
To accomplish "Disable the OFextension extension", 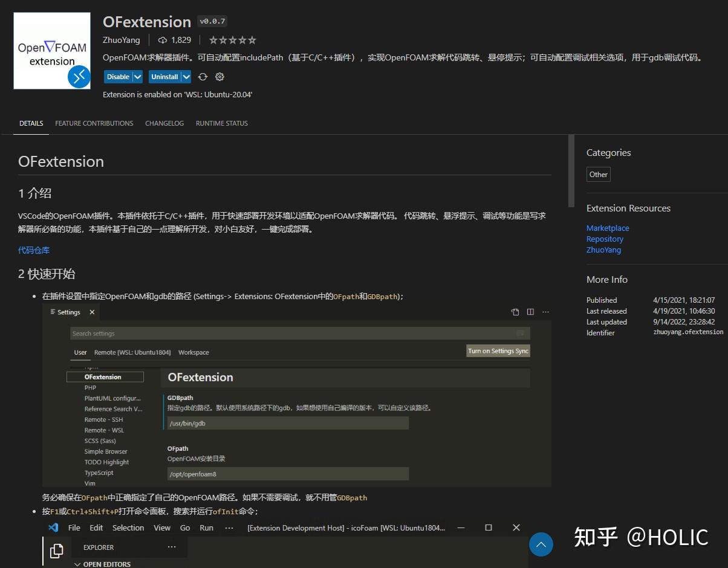I will tap(119, 77).
